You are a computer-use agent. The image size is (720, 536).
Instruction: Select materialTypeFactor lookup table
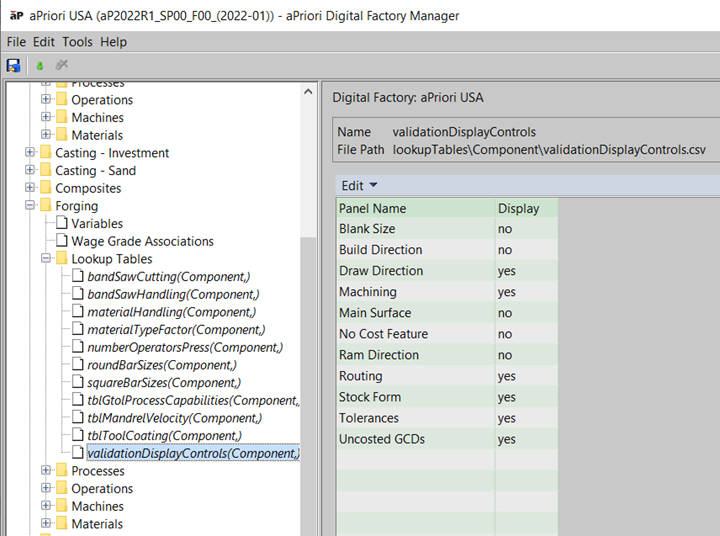(176, 330)
